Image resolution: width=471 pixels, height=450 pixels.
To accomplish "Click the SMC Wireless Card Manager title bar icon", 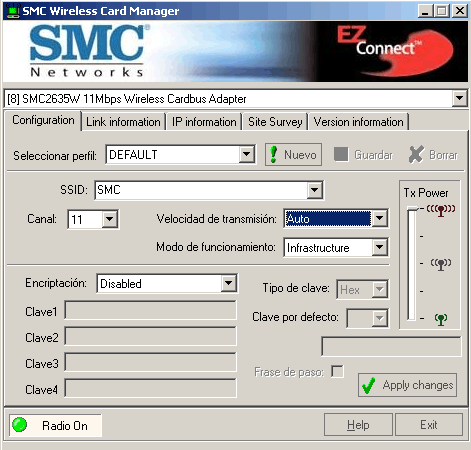I will pyautogui.click(x=13, y=11).
